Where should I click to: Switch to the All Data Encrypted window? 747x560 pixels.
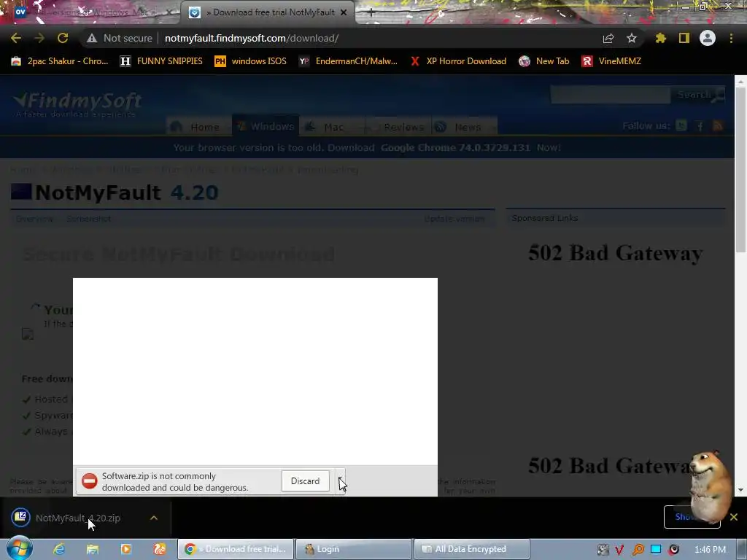[x=472, y=549]
